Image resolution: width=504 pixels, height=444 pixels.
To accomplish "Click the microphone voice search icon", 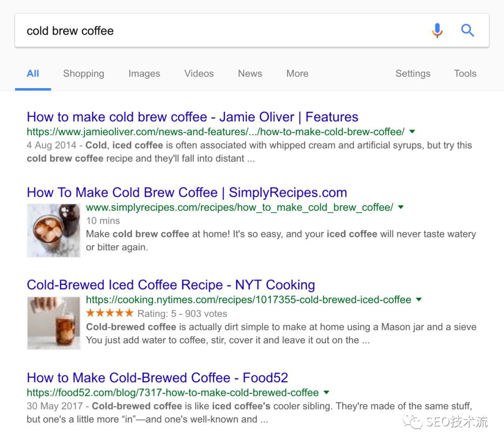I will click(x=437, y=31).
